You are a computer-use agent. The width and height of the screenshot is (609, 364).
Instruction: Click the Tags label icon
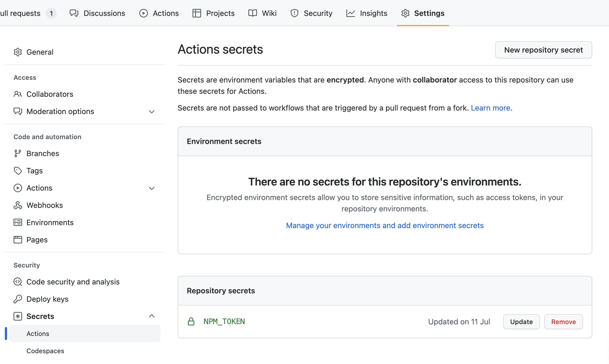18,171
